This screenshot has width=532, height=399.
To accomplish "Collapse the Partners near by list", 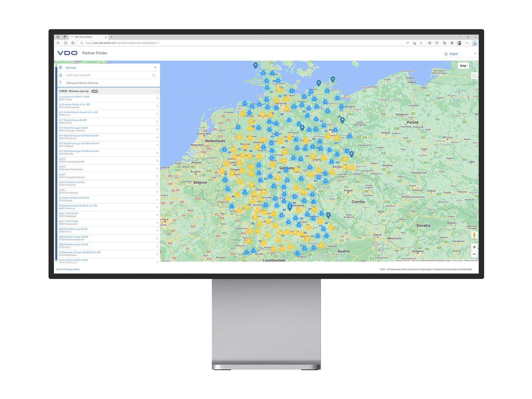I will (157, 91).
